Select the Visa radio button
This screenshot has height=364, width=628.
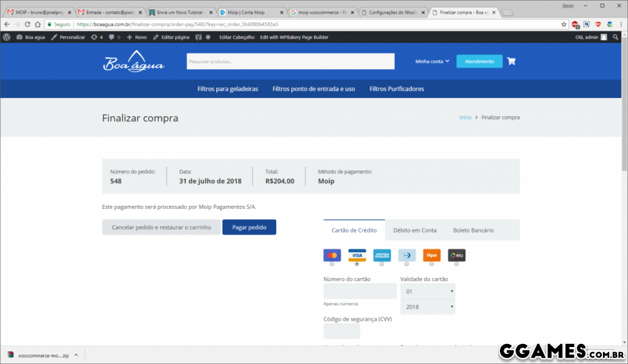point(357,264)
